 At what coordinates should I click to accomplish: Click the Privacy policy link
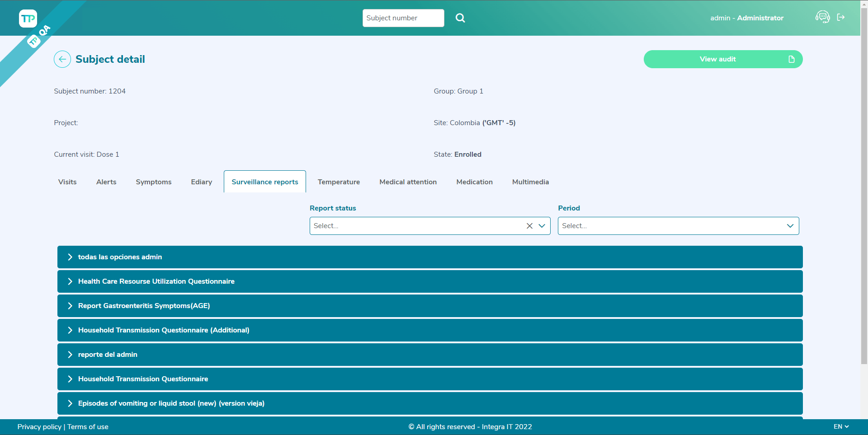pos(39,427)
